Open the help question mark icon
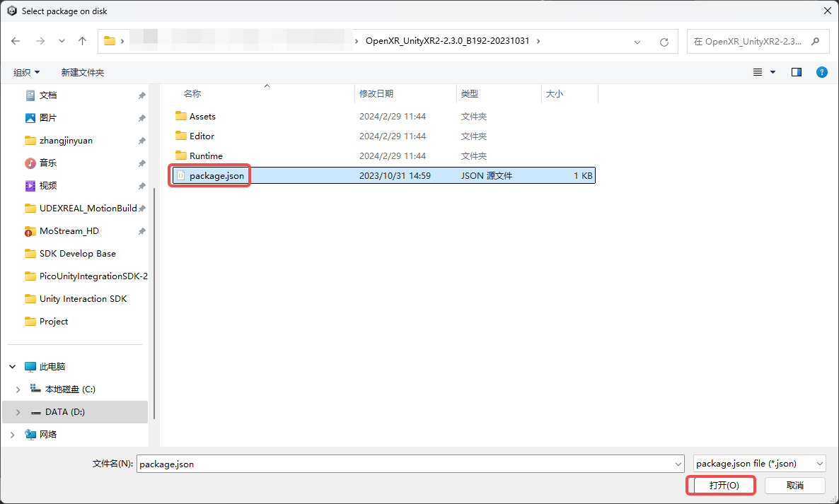 click(821, 72)
